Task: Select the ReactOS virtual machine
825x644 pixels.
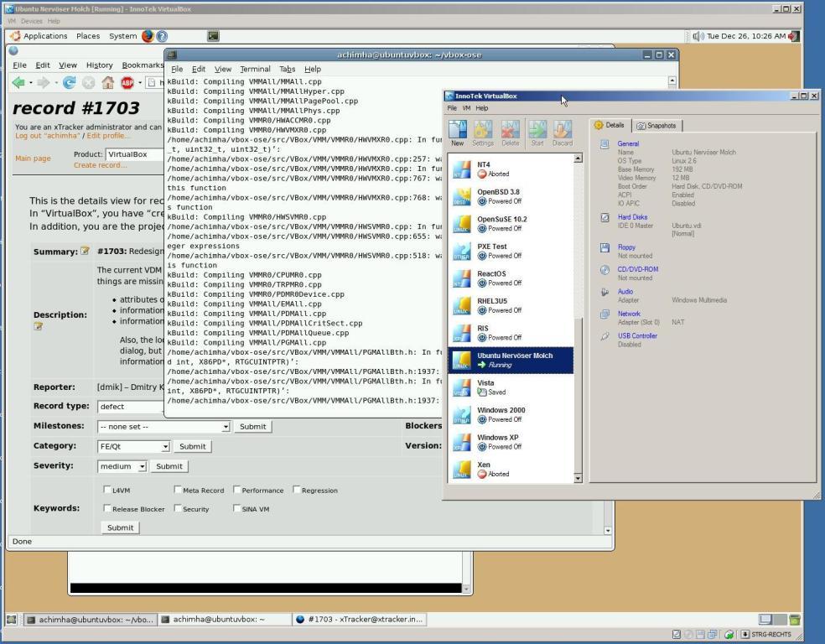Action: (511, 278)
